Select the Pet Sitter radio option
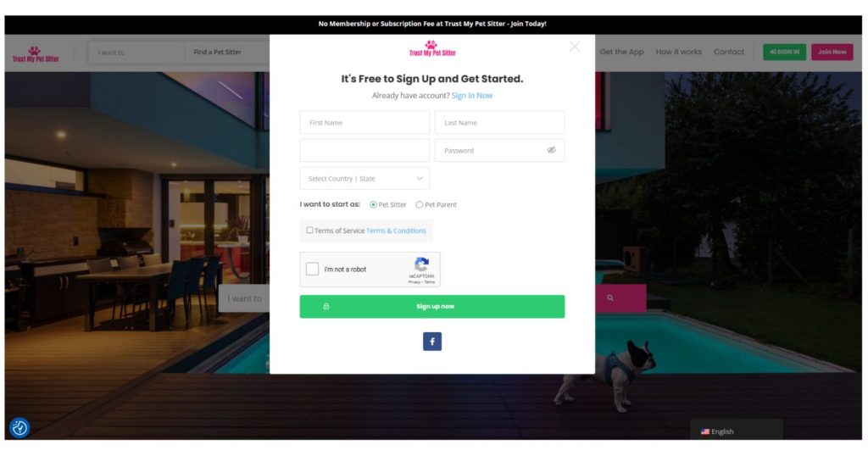Screen dimensions: 868x456 click(373, 205)
